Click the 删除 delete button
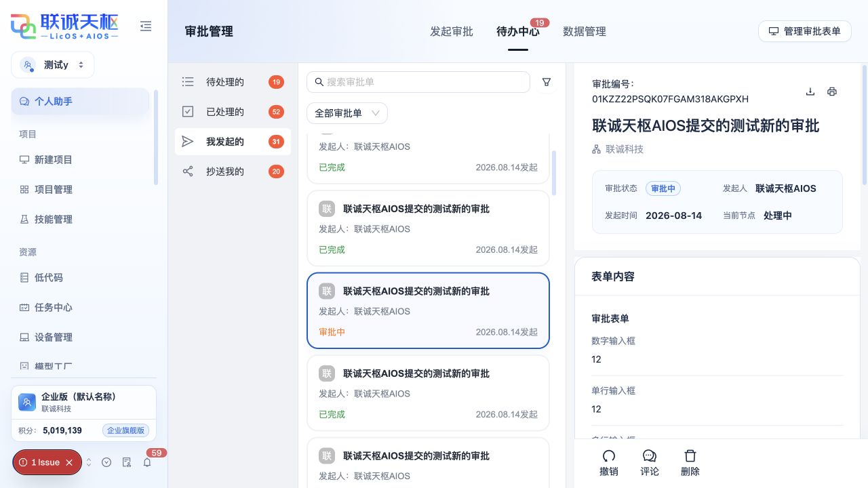The image size is (868, 488). coord(690,463)
